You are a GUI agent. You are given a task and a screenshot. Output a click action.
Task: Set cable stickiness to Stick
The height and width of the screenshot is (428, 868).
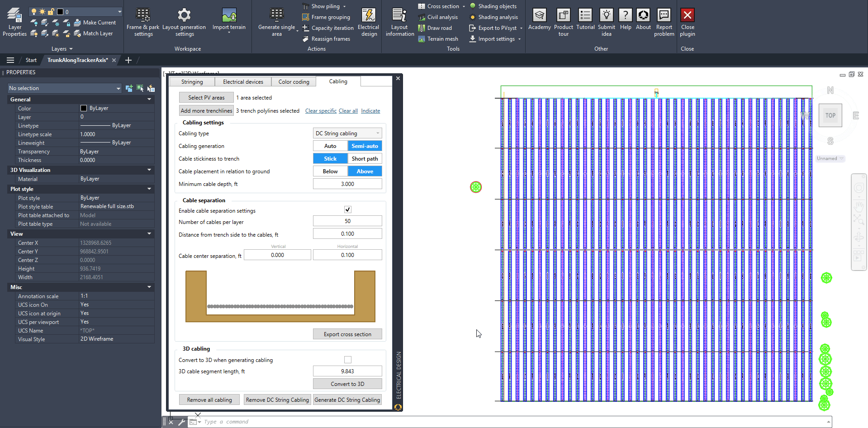pyautogui.click(x=330, y=158)
